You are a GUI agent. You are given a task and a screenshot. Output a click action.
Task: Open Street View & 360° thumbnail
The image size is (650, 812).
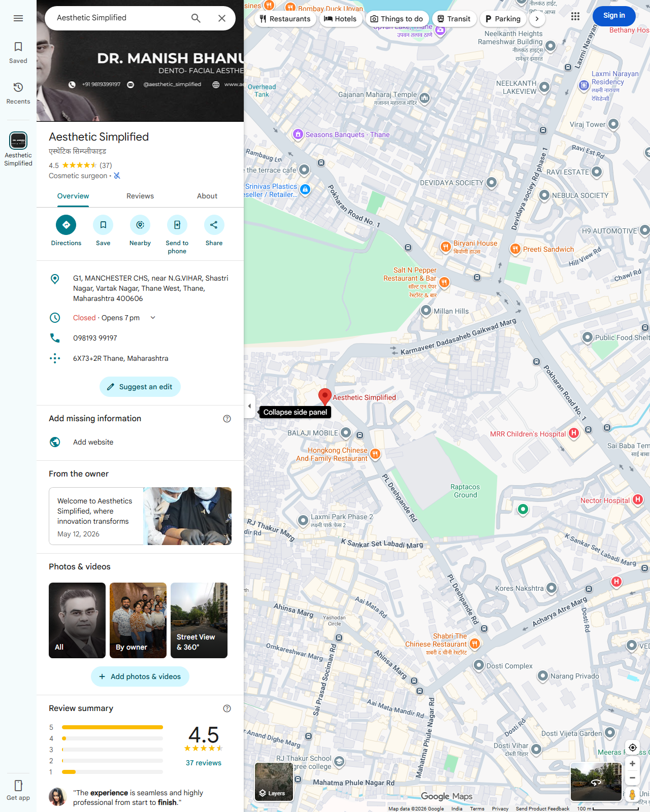coord(199,620)
